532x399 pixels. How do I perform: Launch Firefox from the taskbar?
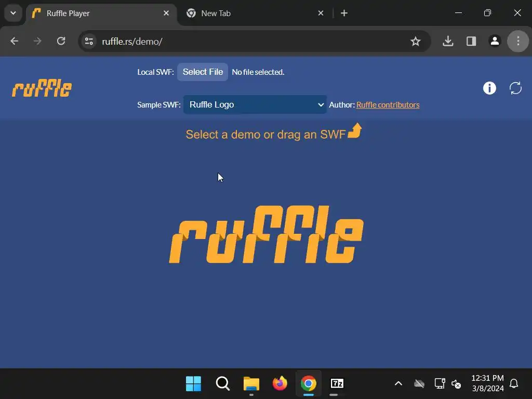[x=280, y=384]
